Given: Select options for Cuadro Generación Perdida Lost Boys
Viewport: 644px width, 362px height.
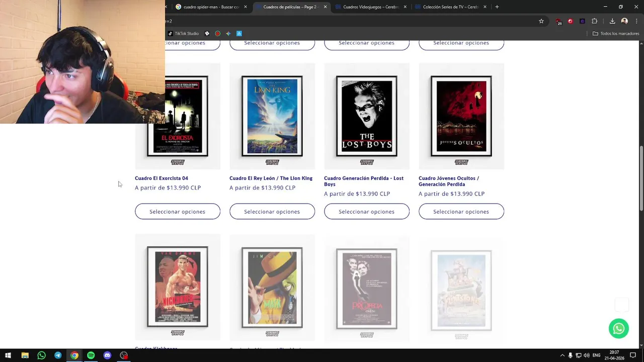Looking at the screenshot, I should pyautogui.click(x=367, y=212).
